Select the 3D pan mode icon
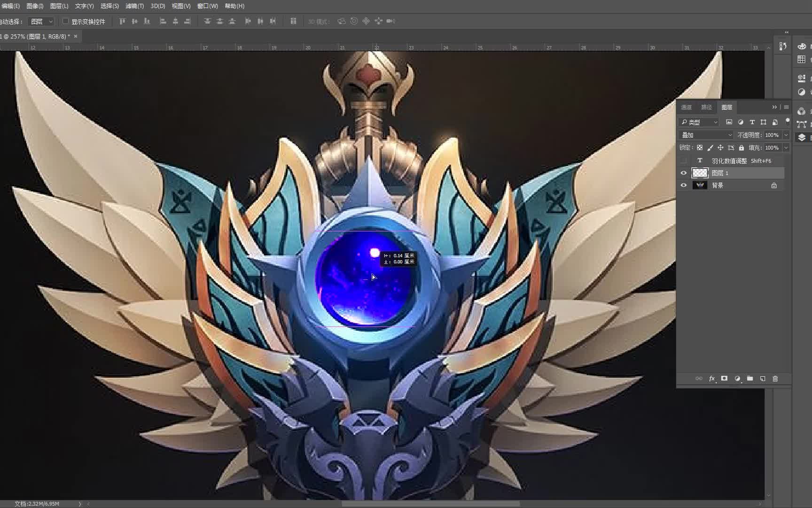 [366, 21]
